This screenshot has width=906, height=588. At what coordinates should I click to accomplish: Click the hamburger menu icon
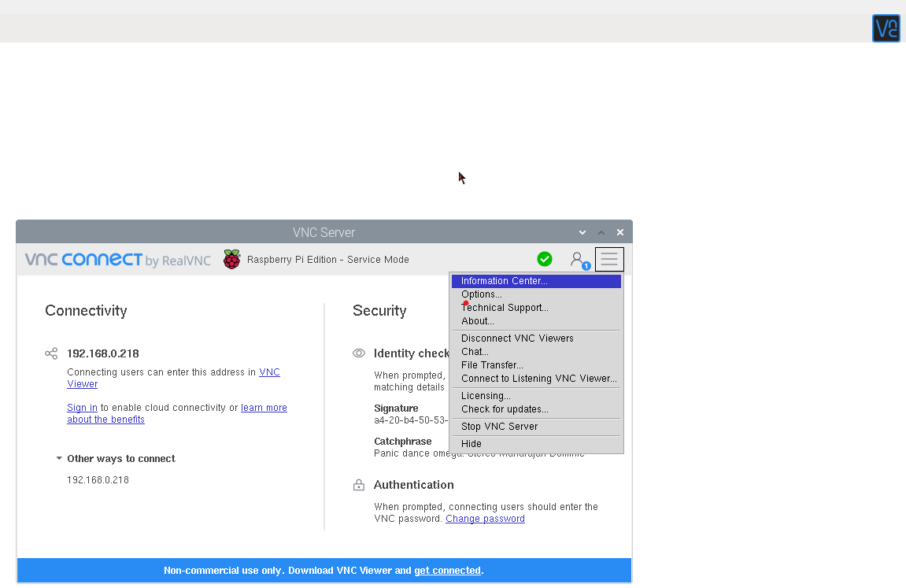pyautogui.click(x=609, y=259)
